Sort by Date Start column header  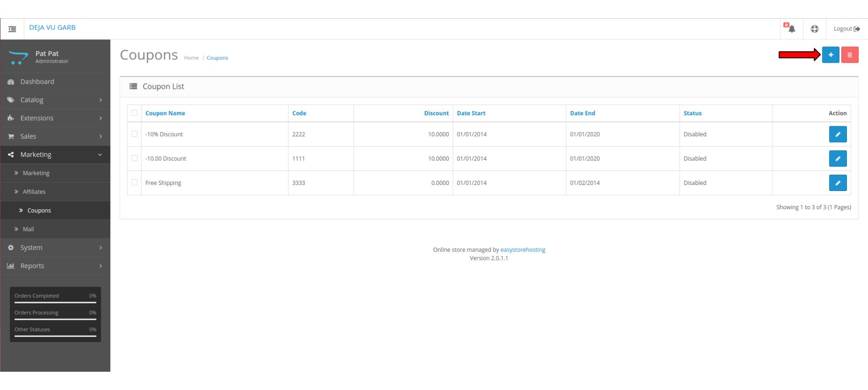[x=471, y=113]
